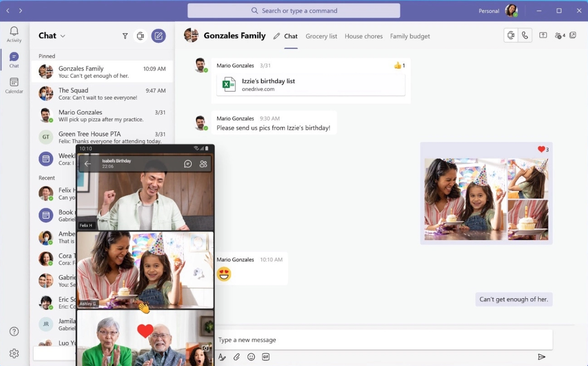
Task: Open the Format message icon under the compose box
Action: pos(222,357)
